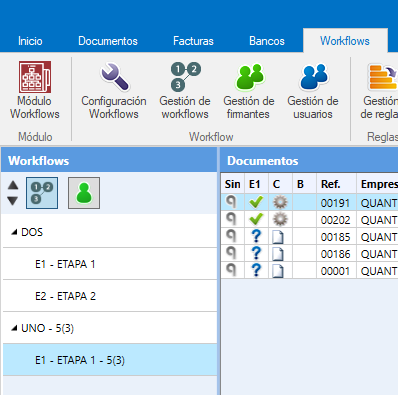Select E1 - ETAPA 1 - 5(3) stage
This screenshot has height=395, width=398.
[x=110, y=360]
